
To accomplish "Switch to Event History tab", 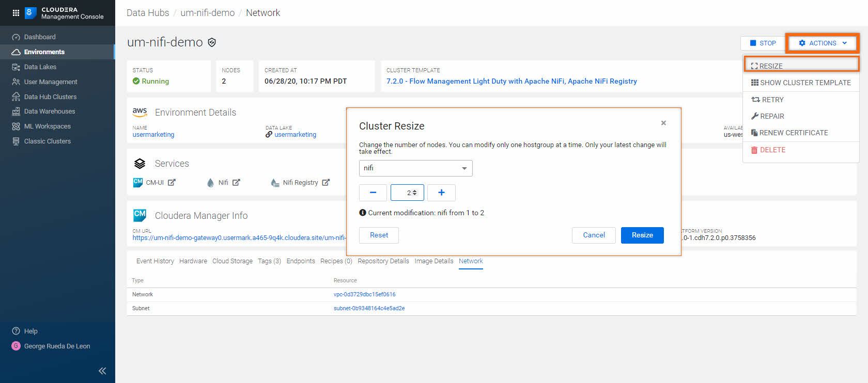I will (x=155, y=261).
